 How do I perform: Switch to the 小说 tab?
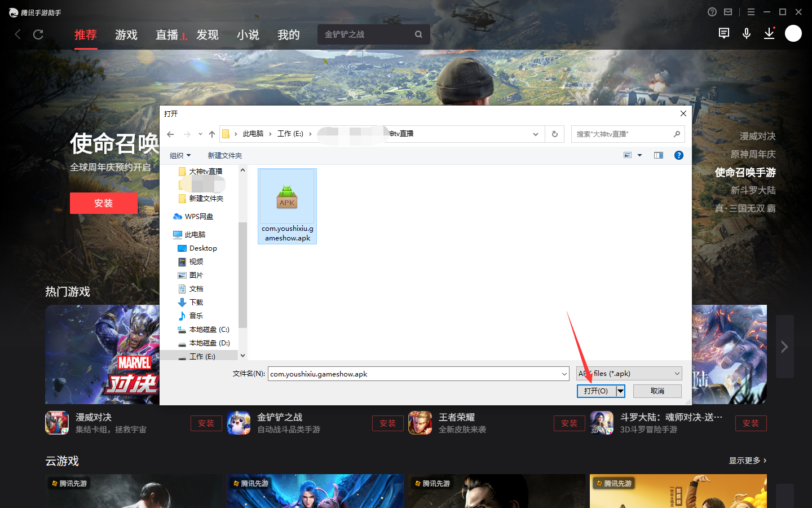[248, 35]
